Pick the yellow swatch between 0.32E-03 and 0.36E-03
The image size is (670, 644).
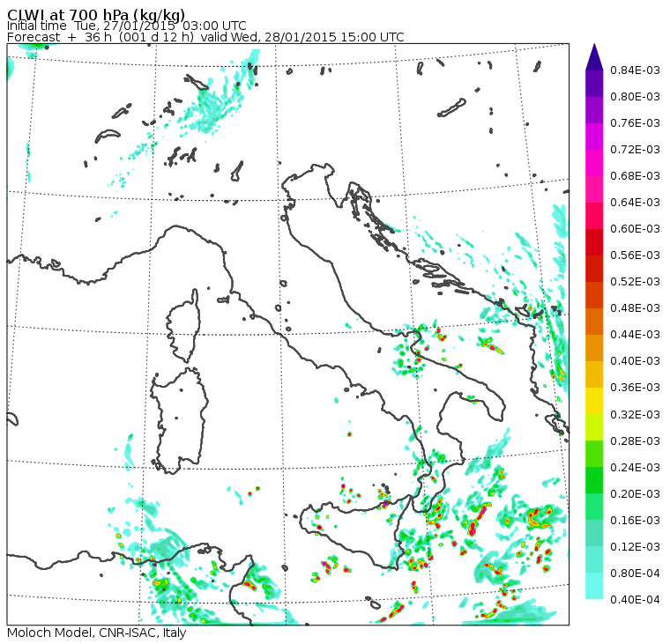click(x=594, y=402)
